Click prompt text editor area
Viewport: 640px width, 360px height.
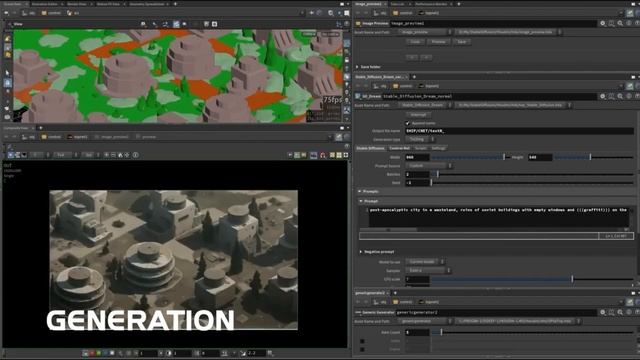498,217
